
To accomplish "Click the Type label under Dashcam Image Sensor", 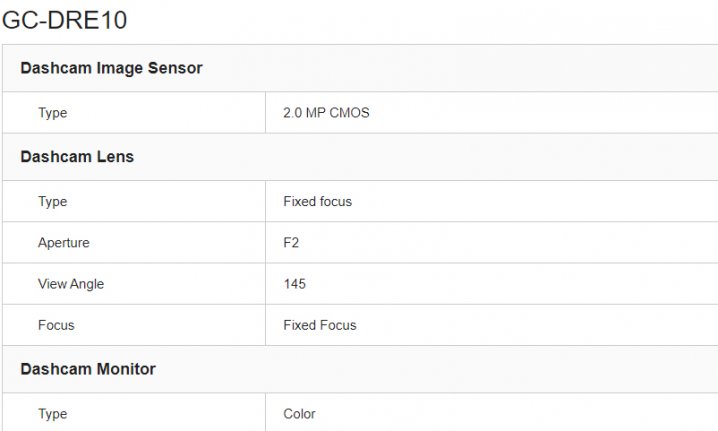I will click(52, 113).
